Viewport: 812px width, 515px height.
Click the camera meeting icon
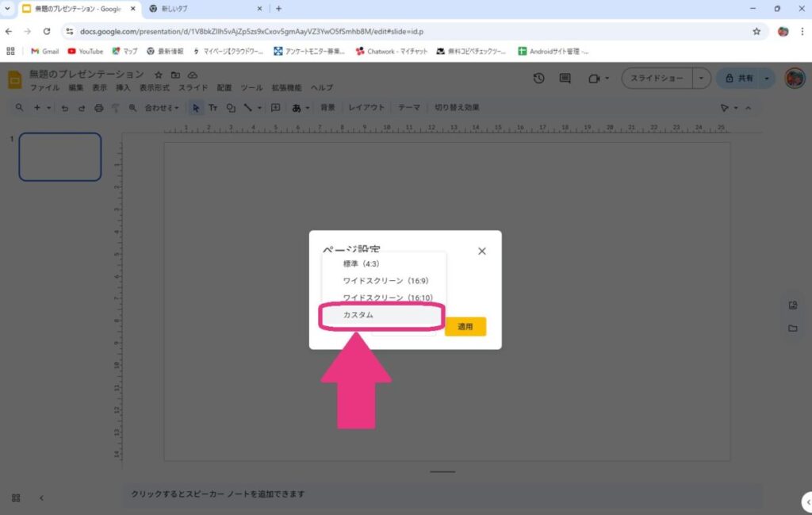coord(593,79)
